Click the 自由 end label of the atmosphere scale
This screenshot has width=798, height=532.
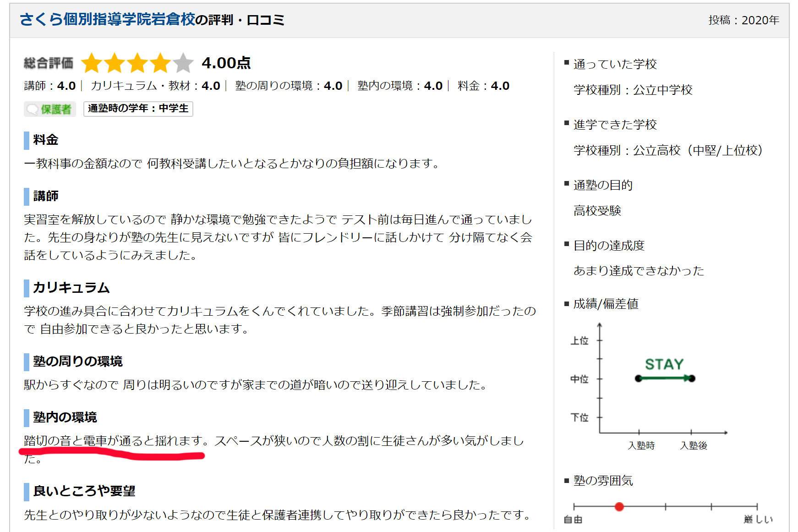pos(573,520)
